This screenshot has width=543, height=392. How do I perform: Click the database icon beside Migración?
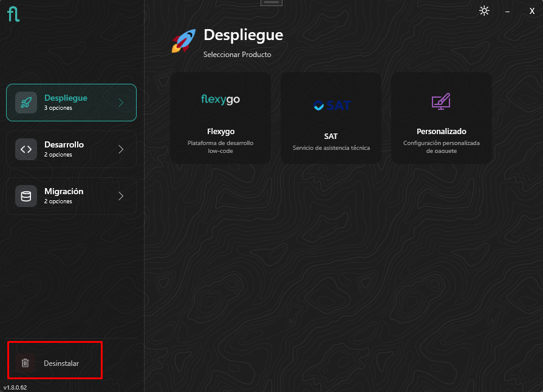[26, 196]
